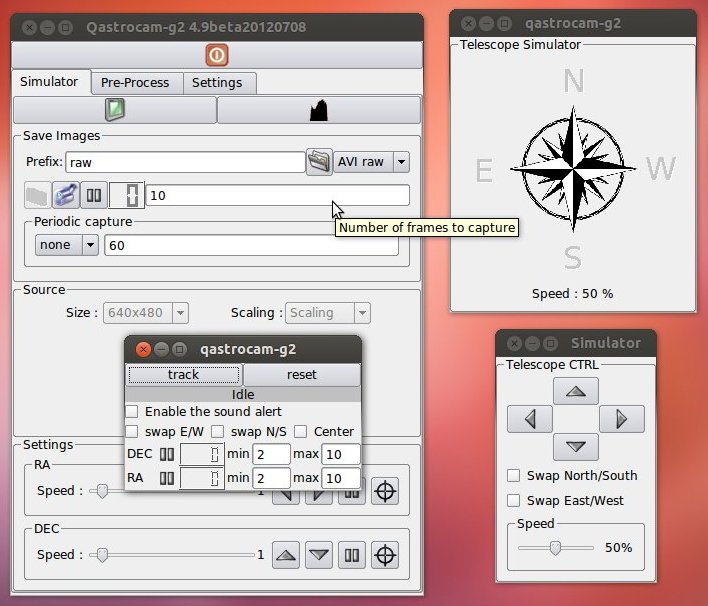Toggle swap N/S checkbox

pos(218,432)
